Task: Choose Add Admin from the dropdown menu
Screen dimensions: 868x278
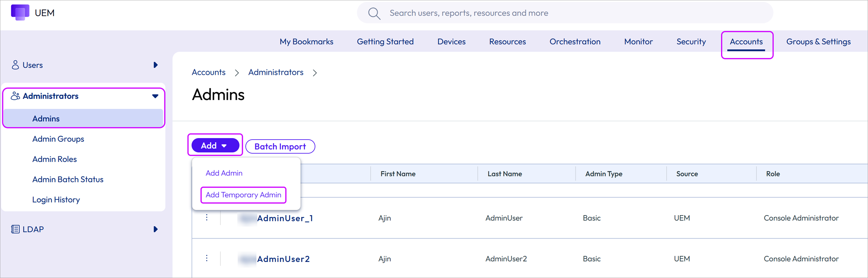Action: 224,173
